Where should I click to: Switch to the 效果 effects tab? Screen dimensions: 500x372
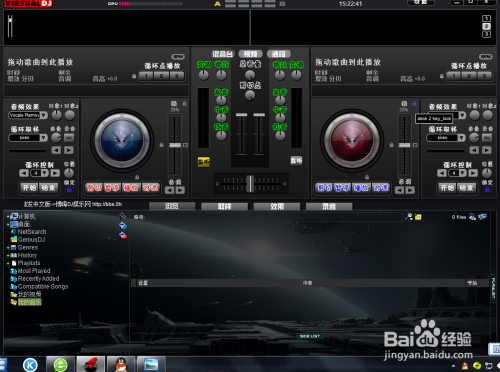click(277, 207)
